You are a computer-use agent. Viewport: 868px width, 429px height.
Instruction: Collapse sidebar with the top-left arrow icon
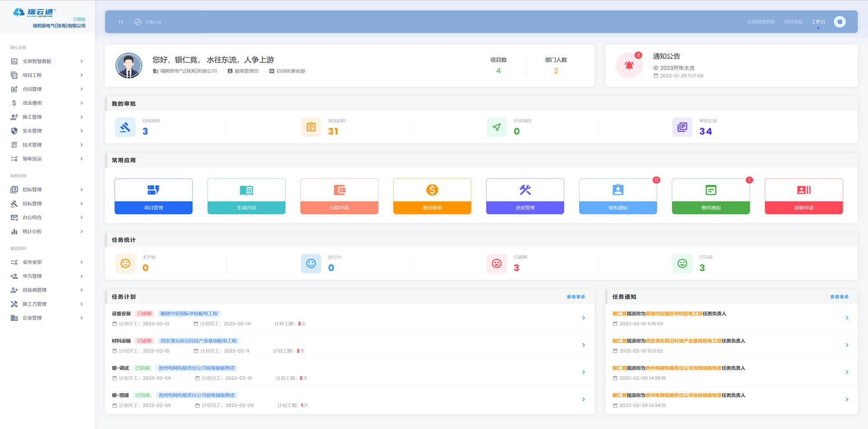121,22
